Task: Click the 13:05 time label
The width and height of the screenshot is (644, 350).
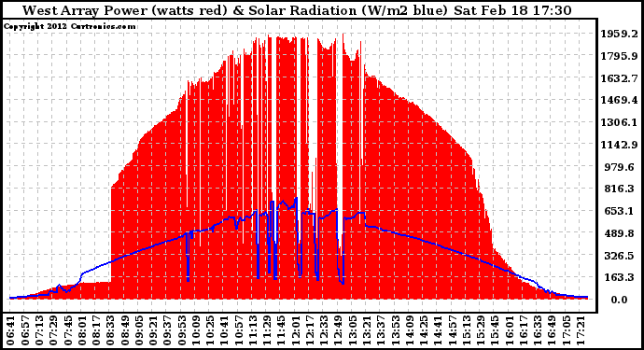Action: tap(352, 330)
